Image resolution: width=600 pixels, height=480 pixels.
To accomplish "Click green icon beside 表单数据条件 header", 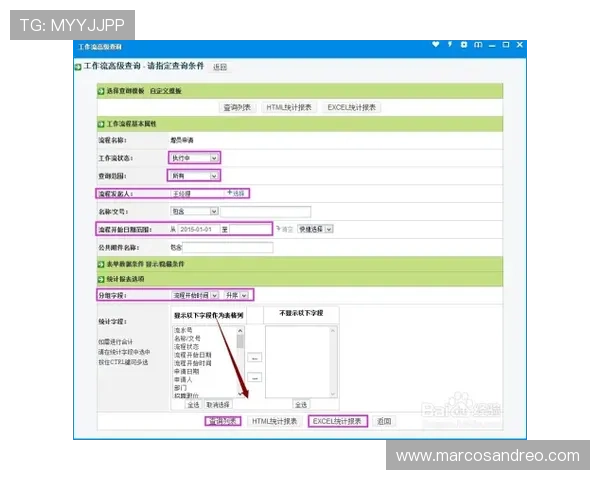I will pos(101,264).
